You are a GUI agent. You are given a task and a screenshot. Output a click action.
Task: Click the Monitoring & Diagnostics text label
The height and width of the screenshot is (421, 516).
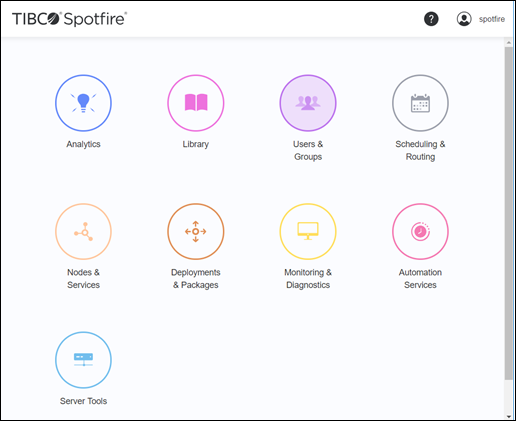(308, 279)
